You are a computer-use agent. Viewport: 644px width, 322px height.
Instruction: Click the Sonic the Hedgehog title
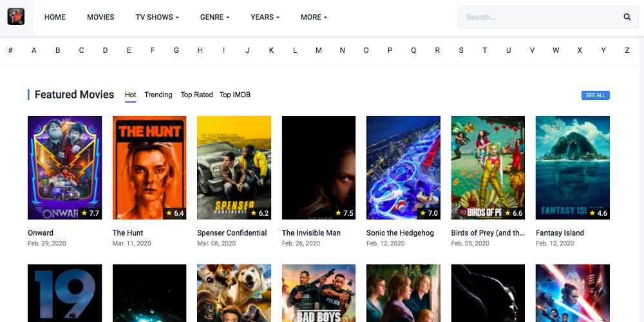coord(400,233)
